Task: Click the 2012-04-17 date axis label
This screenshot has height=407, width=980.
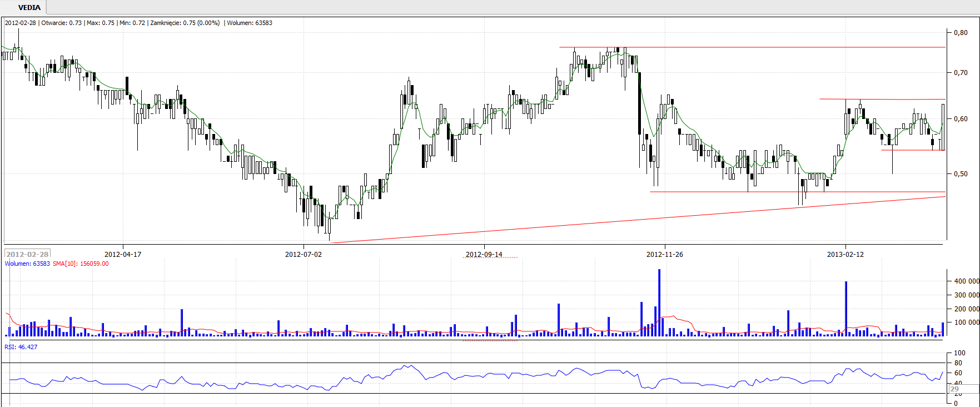Action: pyautogui.click(x=123, y=254)
